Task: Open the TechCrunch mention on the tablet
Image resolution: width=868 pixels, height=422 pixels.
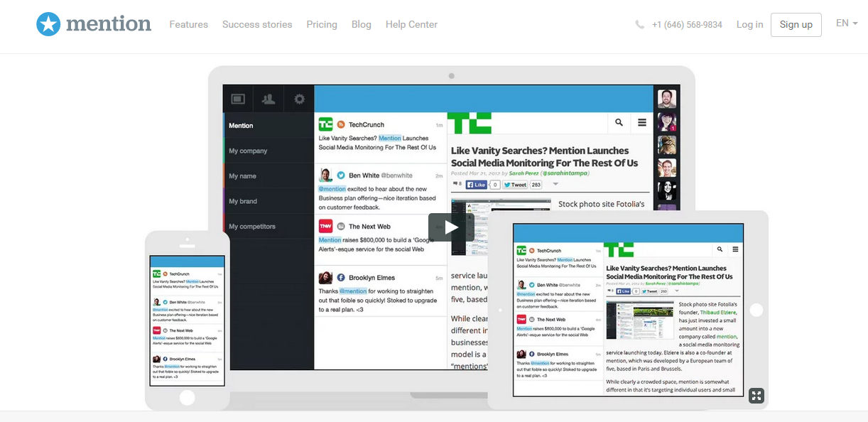Action: pos(558,259)
